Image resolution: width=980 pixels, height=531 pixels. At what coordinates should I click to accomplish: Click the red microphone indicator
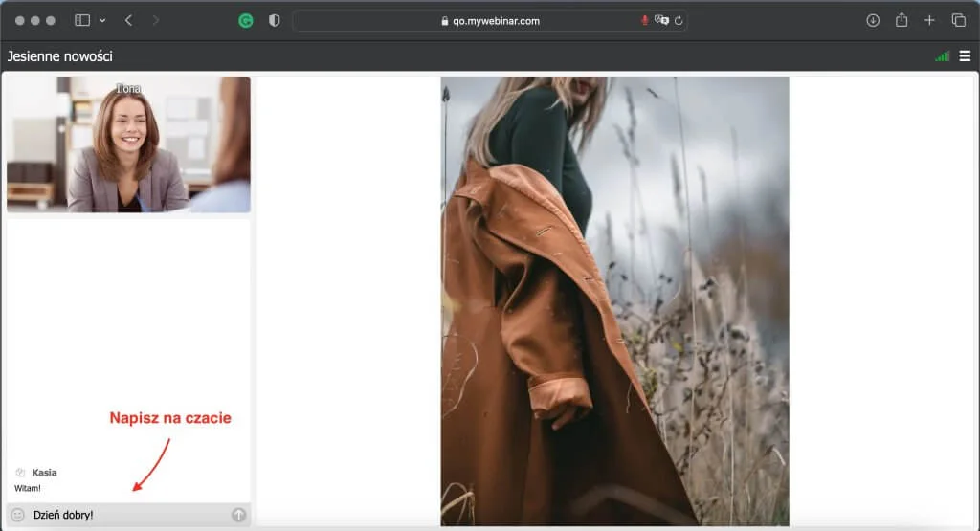(x=644, y=21)
